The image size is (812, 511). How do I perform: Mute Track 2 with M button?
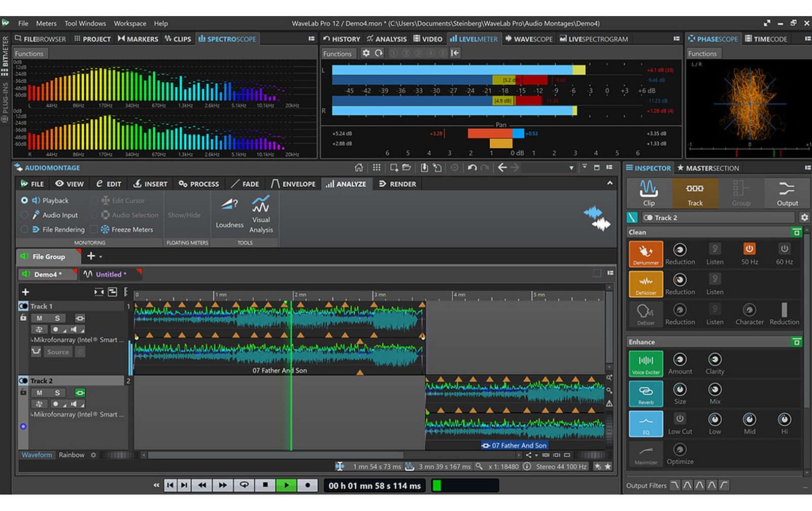pyautogui.click(x=39, y=392)
